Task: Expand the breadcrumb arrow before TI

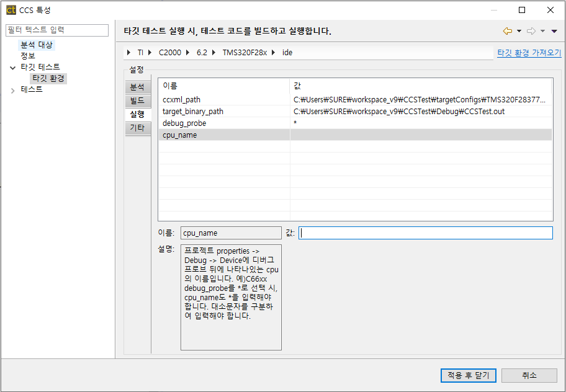Action: click(x=129, y=53)
